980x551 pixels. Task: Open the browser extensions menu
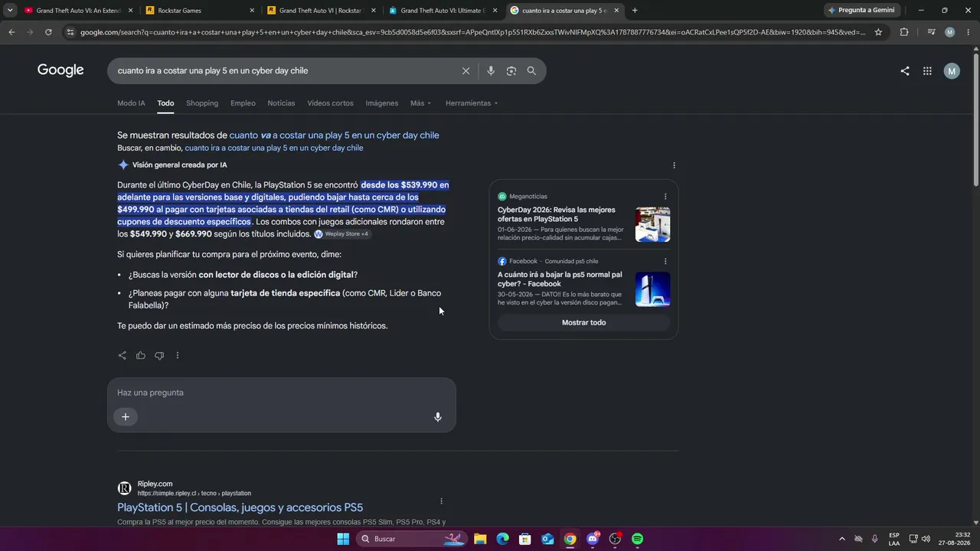(904, 32)
